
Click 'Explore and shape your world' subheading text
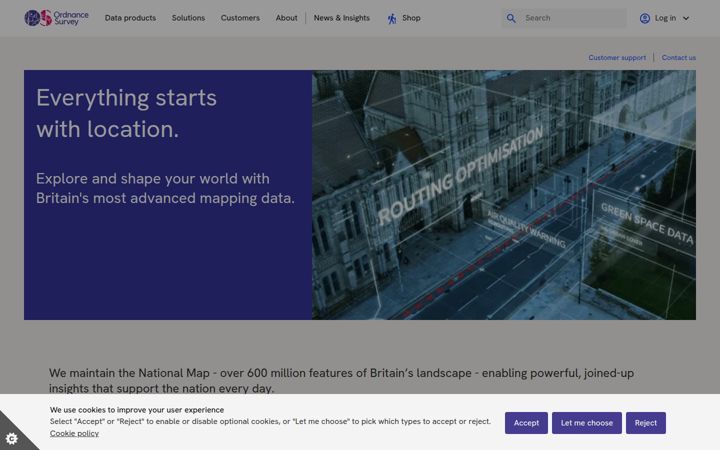(x=165, y=188)
